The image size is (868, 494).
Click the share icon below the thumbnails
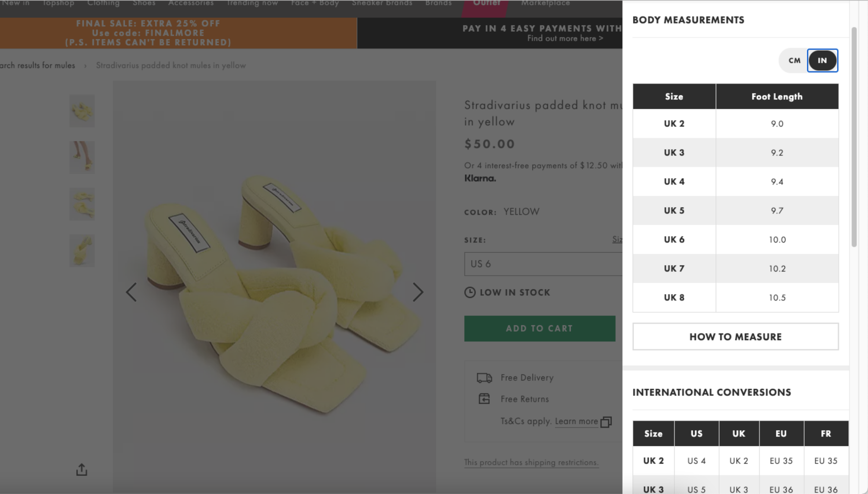(82, 469)
